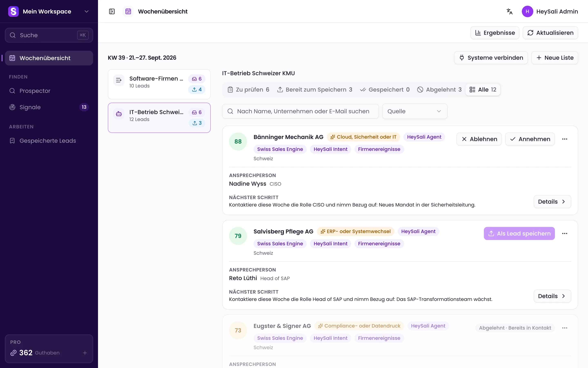The image size is (588, 368).
Task: Switch to Zu prüfen tab
Action: [248, 90]
